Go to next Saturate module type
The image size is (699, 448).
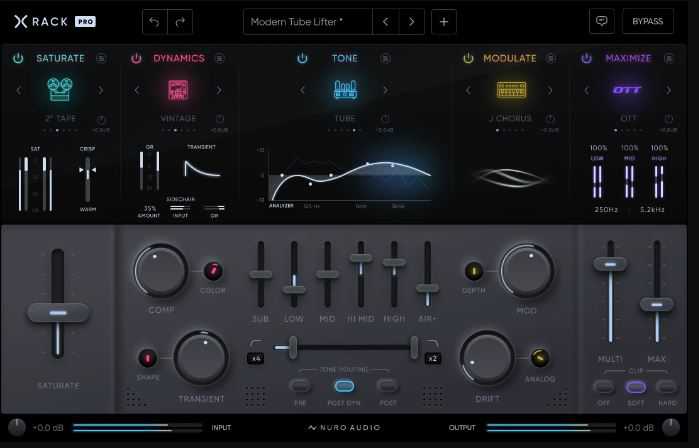(101, 90)
